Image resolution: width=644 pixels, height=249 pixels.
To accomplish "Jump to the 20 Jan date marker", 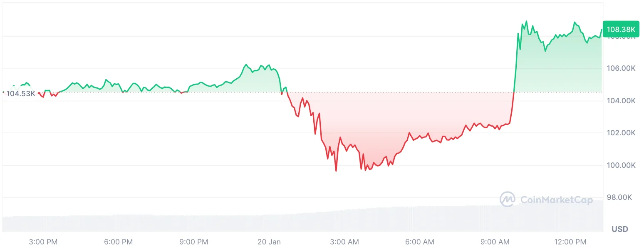I will (269, 242).
